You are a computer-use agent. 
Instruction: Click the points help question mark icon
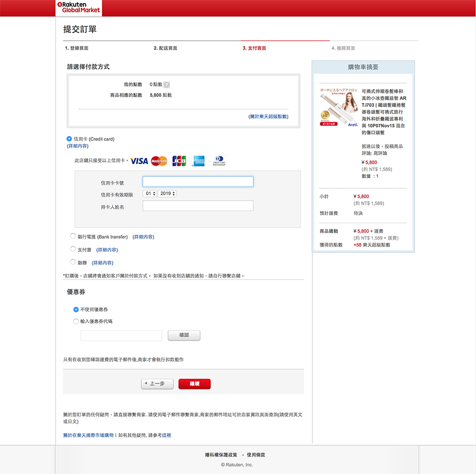(167, 85)
